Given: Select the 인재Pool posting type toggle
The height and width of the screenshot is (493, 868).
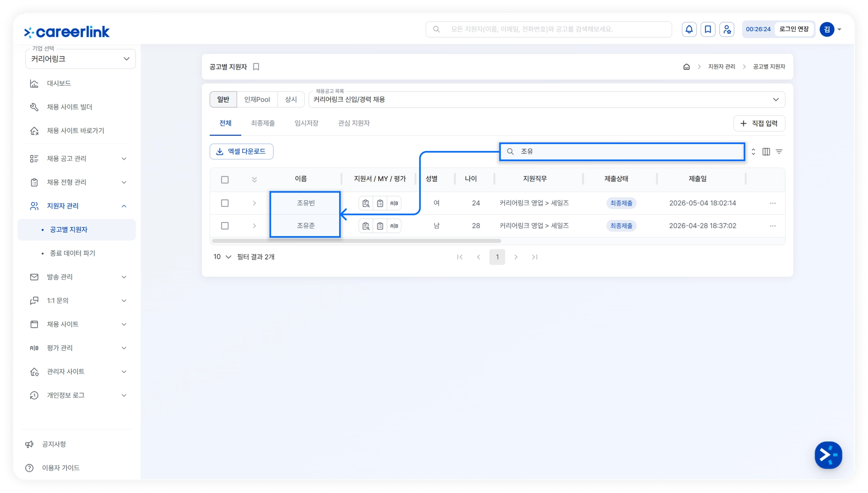Looking at the screenshot, I should 257,99.
